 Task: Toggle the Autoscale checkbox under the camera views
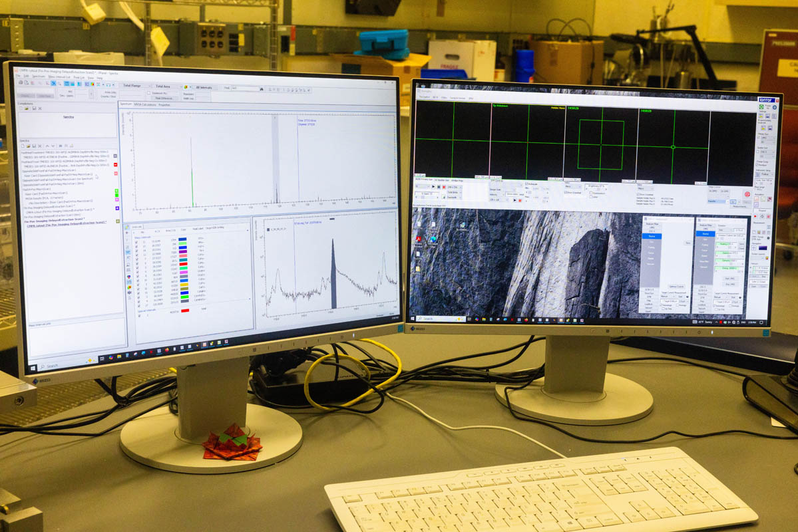point(526,184)
